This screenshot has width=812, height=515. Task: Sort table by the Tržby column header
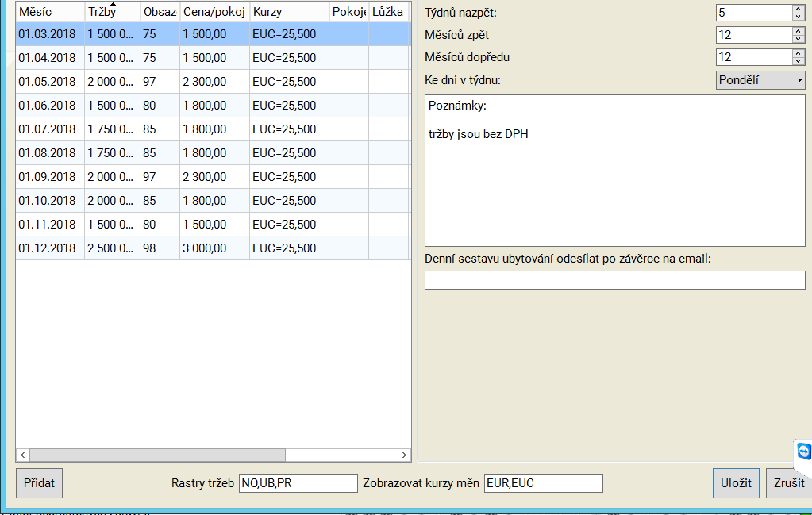click(x=112, y=12)
